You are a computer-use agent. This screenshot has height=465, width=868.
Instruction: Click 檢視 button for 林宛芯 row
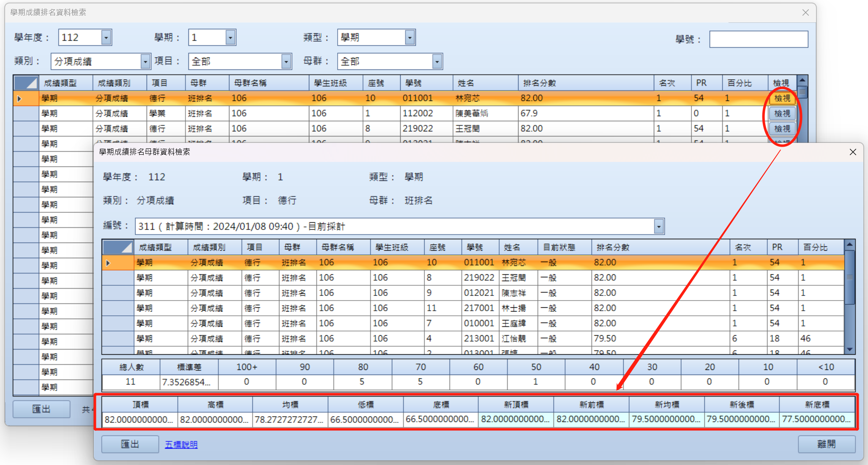782,98
